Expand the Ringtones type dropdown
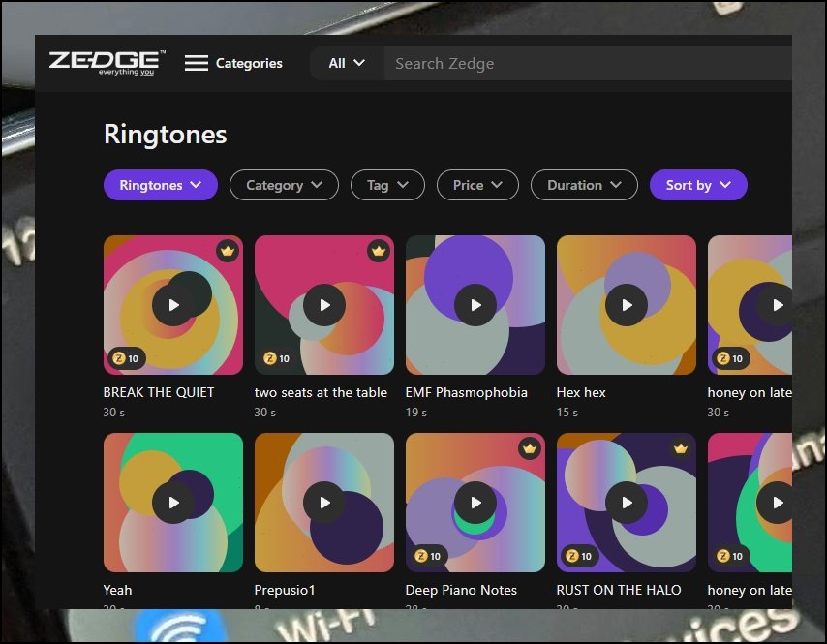Screen dimensions: 827x644 pos(161,185)
